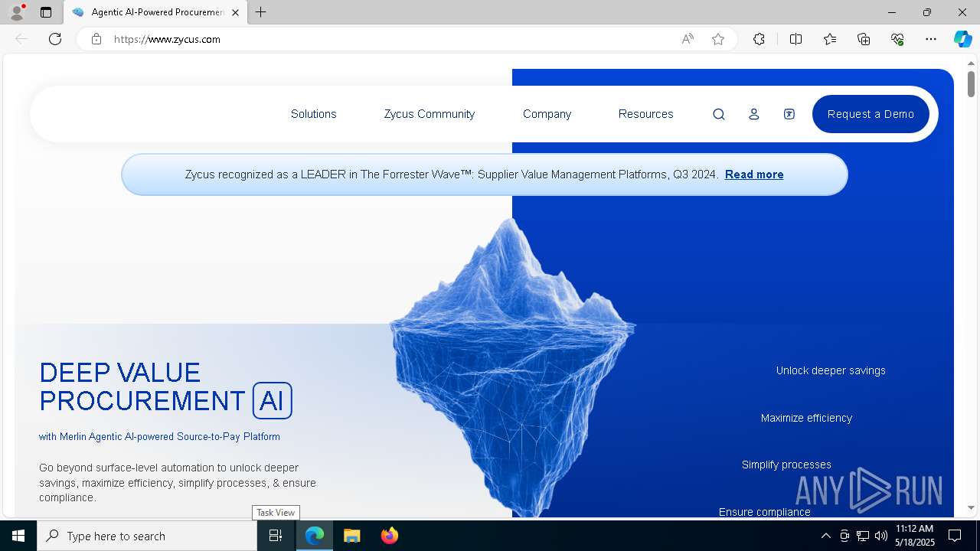Image resolution: width=980 pixels, height=551 pixels.
Task: Open a new browser tab
Action: coord(260,12)
